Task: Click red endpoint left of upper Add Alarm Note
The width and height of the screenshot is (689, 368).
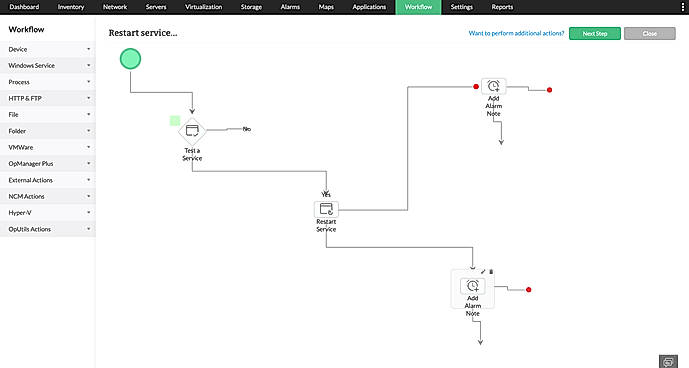Action: click(x=476, y=87)
